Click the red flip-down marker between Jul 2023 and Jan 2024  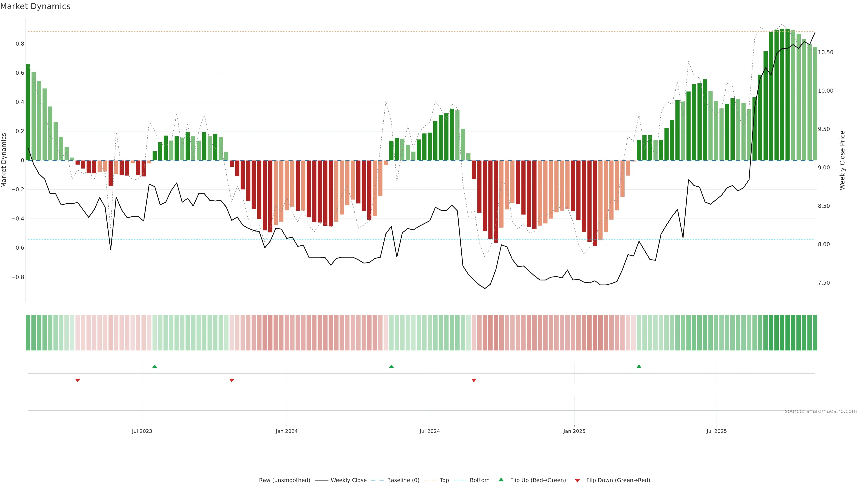point(231,380)
